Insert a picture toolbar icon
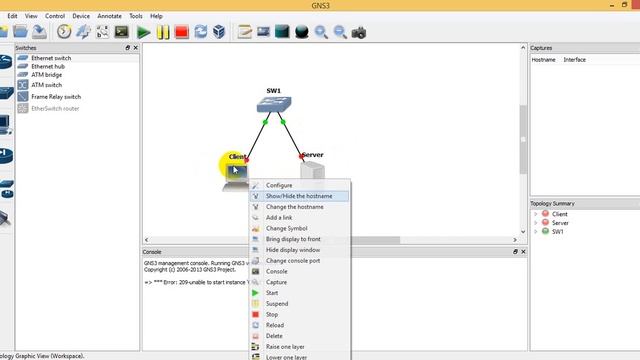Screen dimensions: 640x360 click(x=263, y=32)
